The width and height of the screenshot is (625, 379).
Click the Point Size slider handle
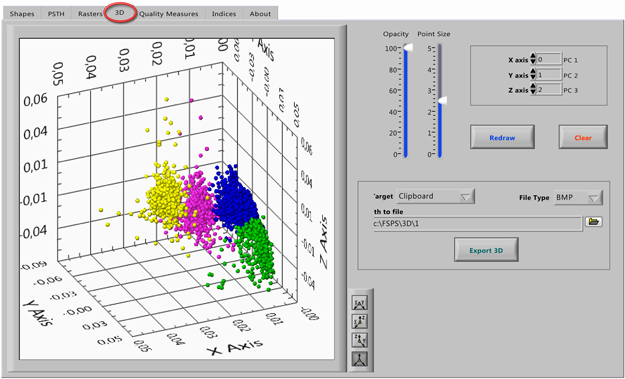click(x=442, y=101)
